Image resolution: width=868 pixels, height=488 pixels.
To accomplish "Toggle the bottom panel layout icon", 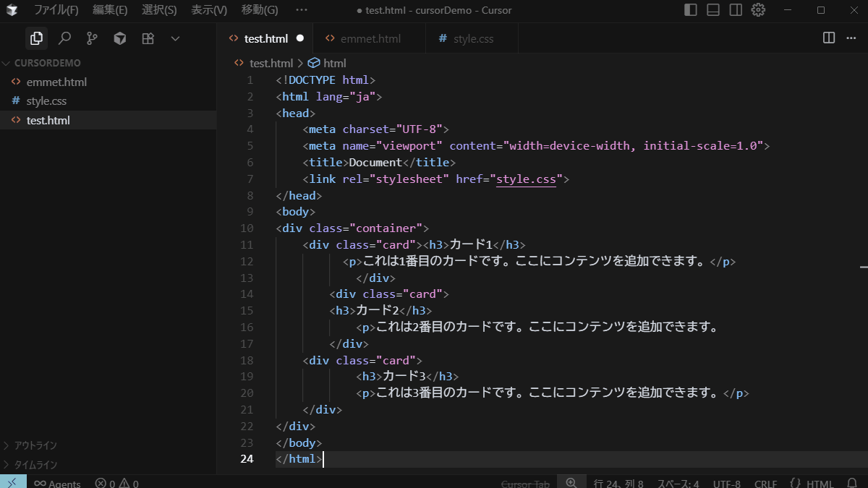I will point(713,10).
